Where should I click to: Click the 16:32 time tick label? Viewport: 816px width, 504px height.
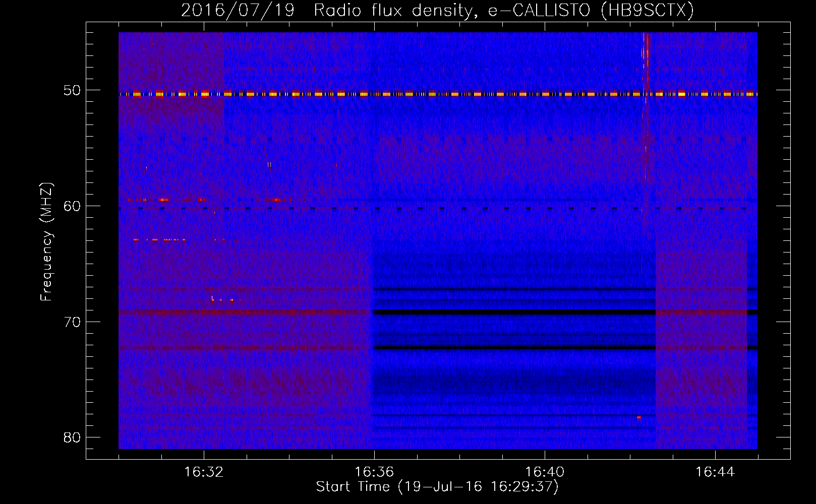click(x=204, y=472)
